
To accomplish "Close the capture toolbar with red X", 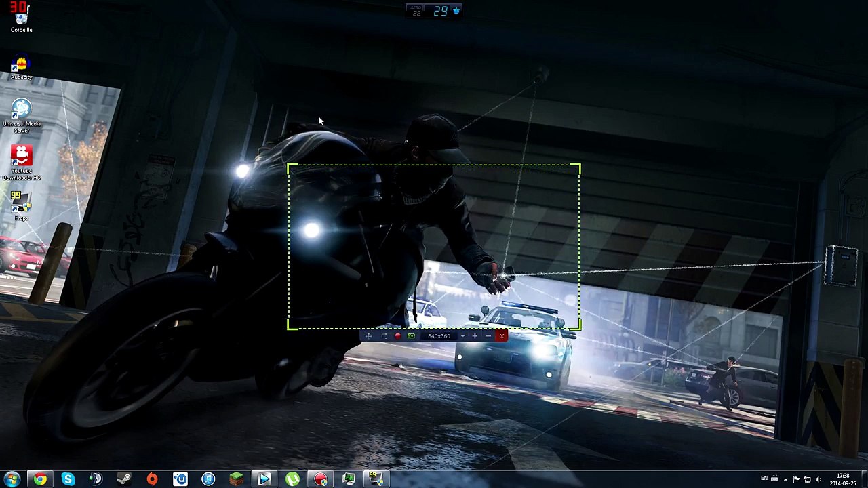I will pyautogui.click(x=502, y=336).
